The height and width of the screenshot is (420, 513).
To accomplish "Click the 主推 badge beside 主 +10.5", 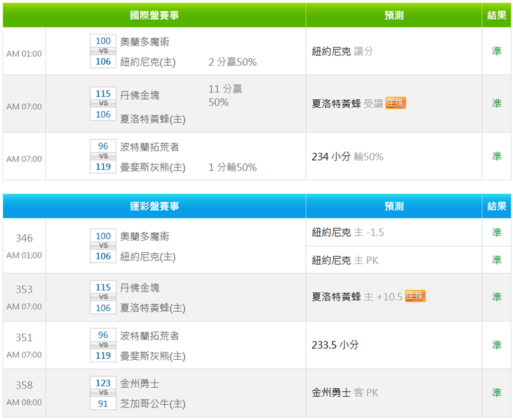I will click(415, 296).
